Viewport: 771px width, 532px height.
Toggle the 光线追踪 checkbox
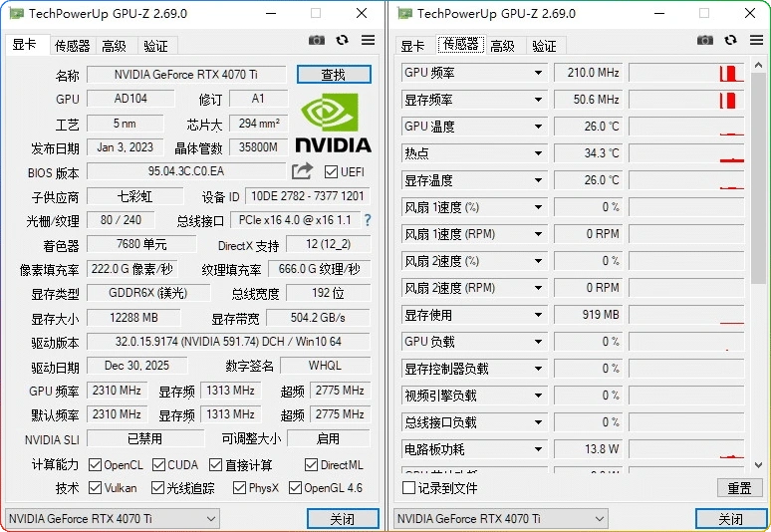tap(157, 488)
